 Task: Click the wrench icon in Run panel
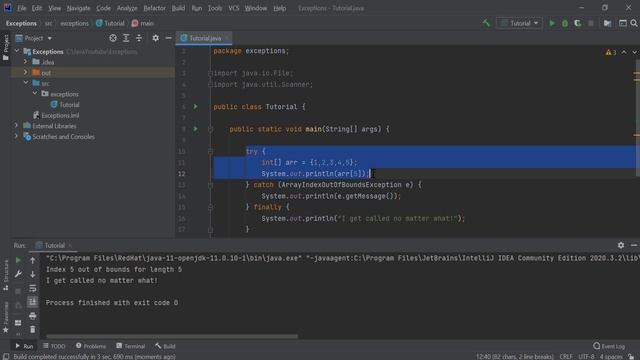[x=18, y=274]
